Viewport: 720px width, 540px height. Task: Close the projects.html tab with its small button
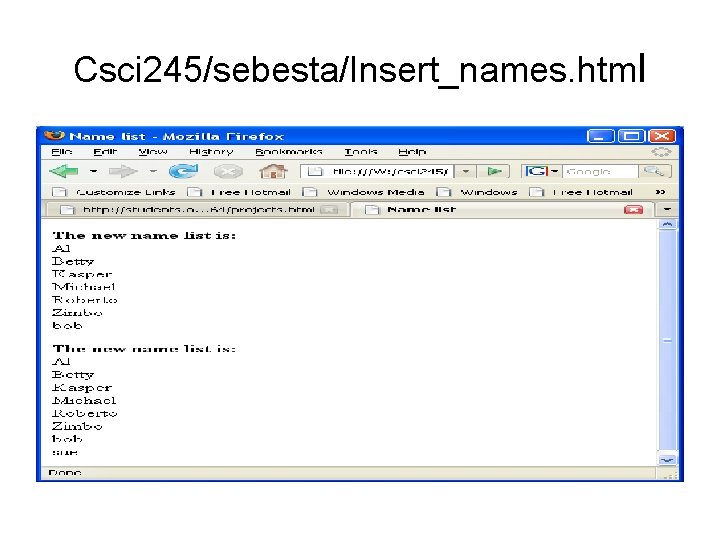tap(329, 210)
